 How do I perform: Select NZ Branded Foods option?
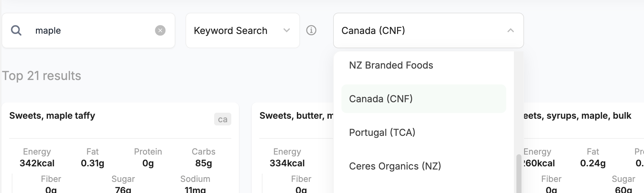point(391,65)
